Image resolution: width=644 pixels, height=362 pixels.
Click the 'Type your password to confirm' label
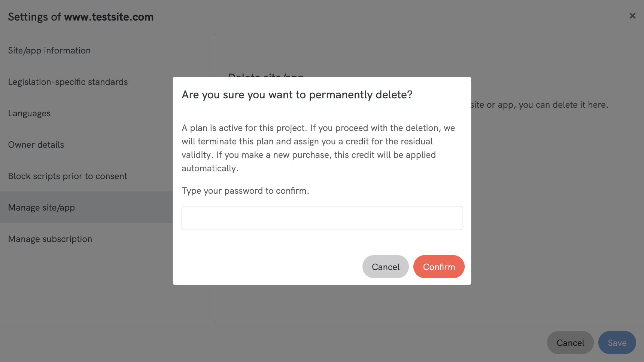click(x=245, y=191)
